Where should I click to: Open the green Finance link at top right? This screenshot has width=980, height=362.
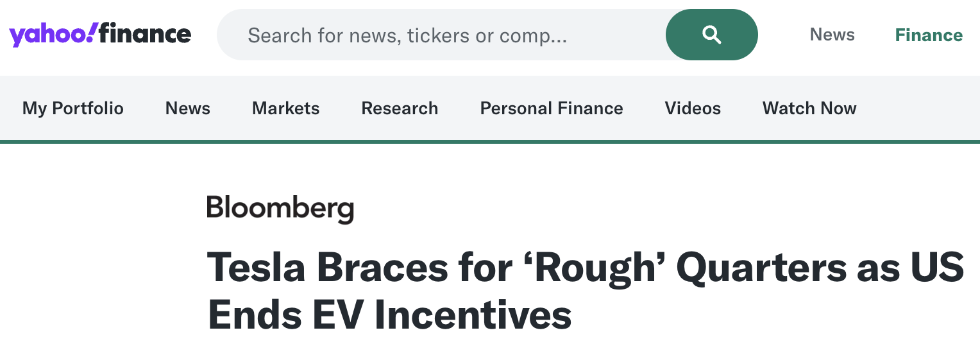tap(929, 35)
